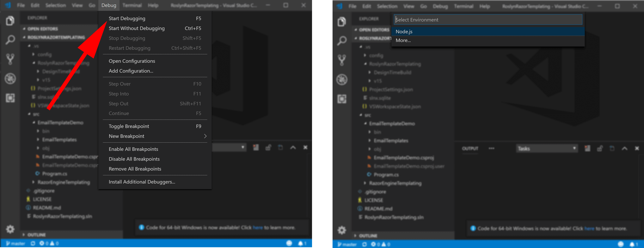Click OUTPUT tab in right window panel
This screenshot has height=248, width=644.
coord(470,148)
